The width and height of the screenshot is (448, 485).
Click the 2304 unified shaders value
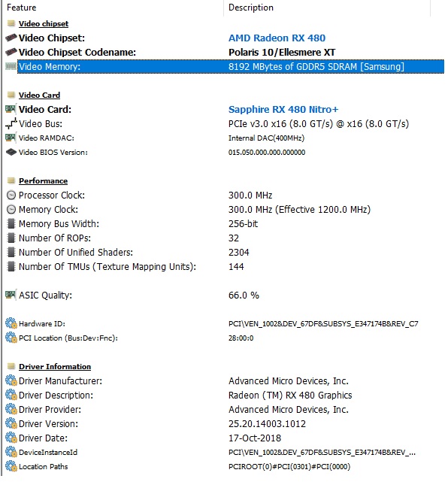[239, 252]
